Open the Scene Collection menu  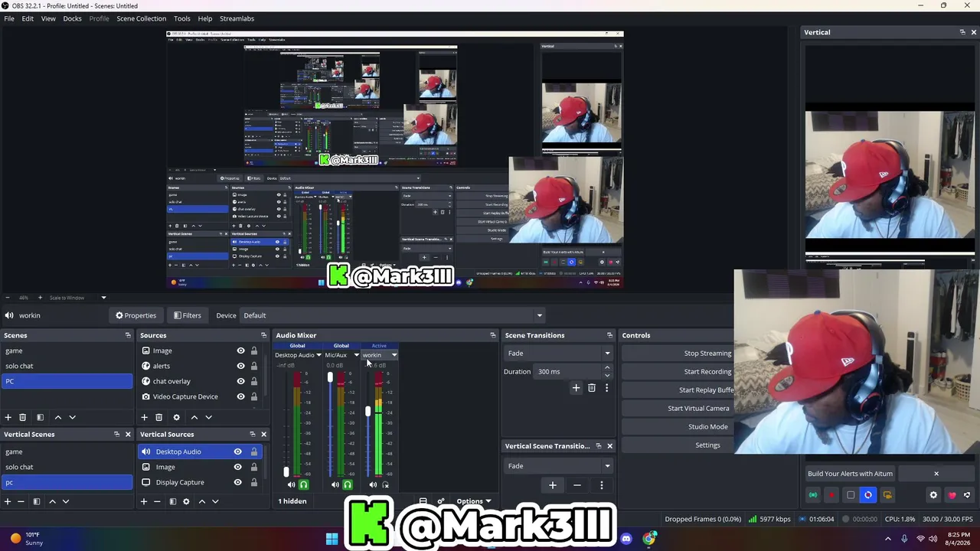coord(141,18)
